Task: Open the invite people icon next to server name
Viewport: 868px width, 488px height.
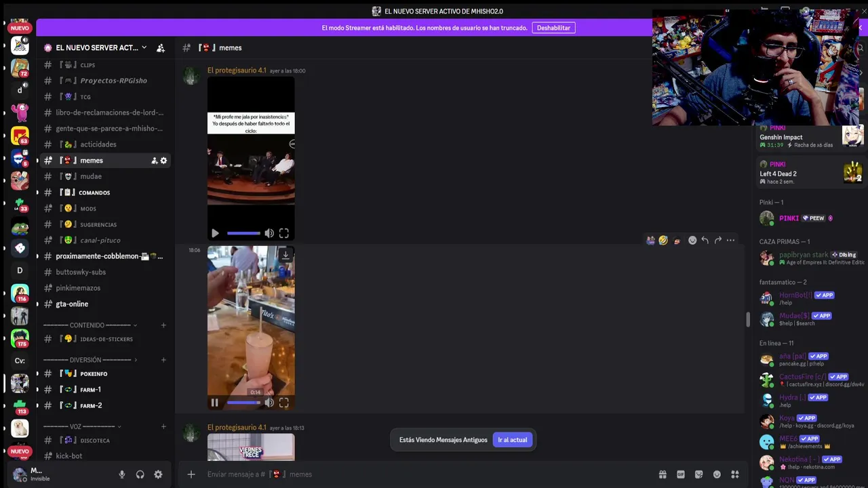Action: 160,48
